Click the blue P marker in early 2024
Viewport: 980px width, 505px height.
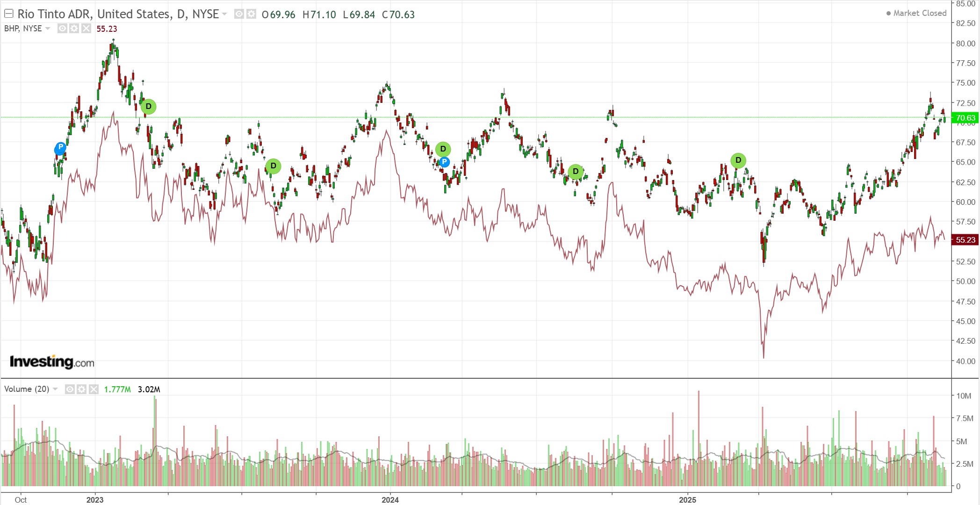444,162
